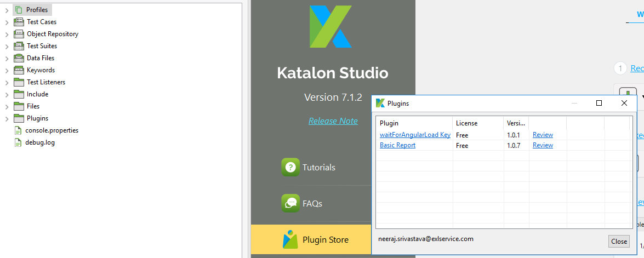
Task: Select debug.log file
Action: pos(40,142)
